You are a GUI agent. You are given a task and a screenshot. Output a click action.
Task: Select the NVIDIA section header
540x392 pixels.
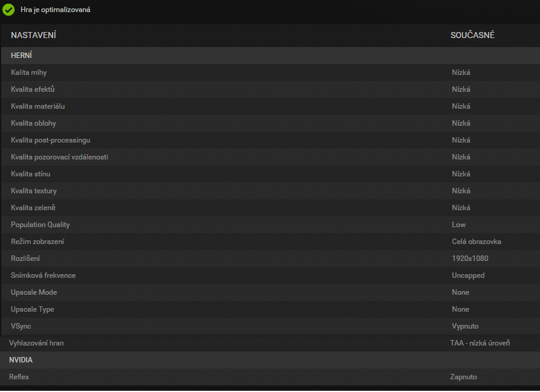coord(21,360)
